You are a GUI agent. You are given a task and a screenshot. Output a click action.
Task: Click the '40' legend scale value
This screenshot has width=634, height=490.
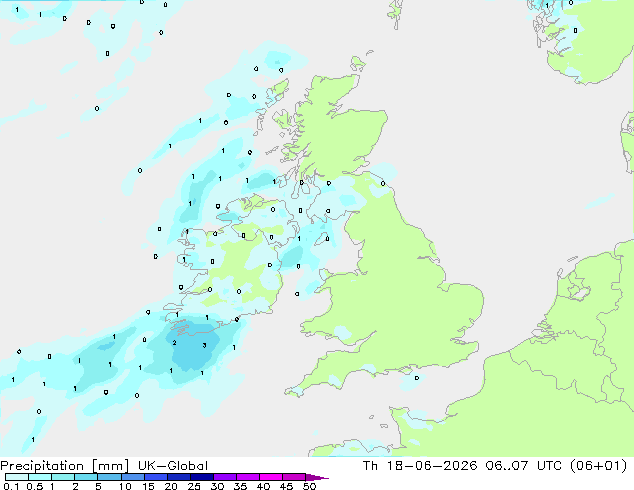(x=263, y=486)
